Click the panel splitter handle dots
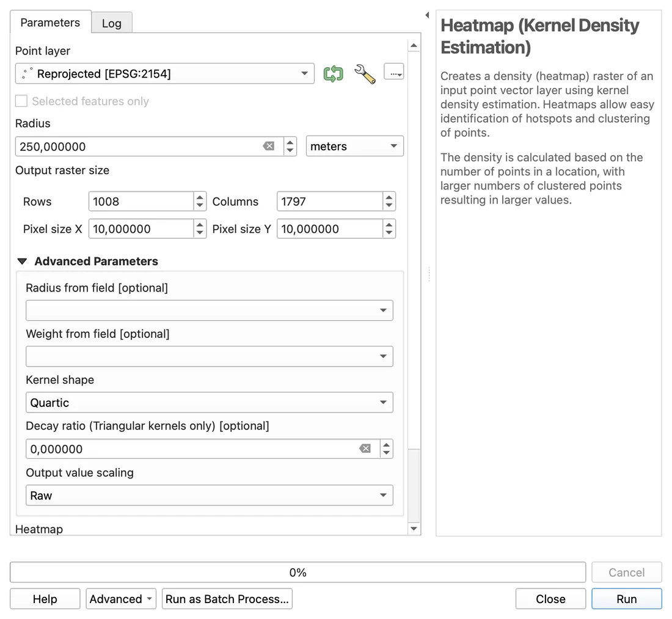The height and width of the screenshot is (619, 672). coord(429,274)
